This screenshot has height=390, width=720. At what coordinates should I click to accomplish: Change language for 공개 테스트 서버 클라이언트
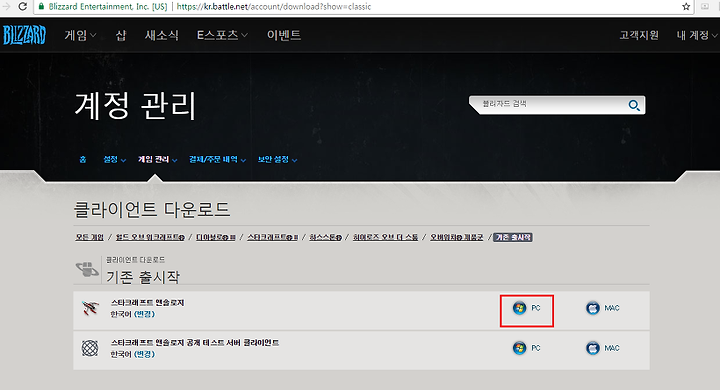pyautogui.click(x=144, y=354)
